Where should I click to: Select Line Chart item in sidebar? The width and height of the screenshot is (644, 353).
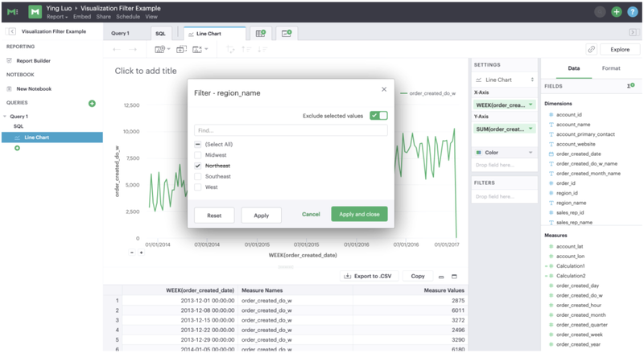(x=52, y=138)
